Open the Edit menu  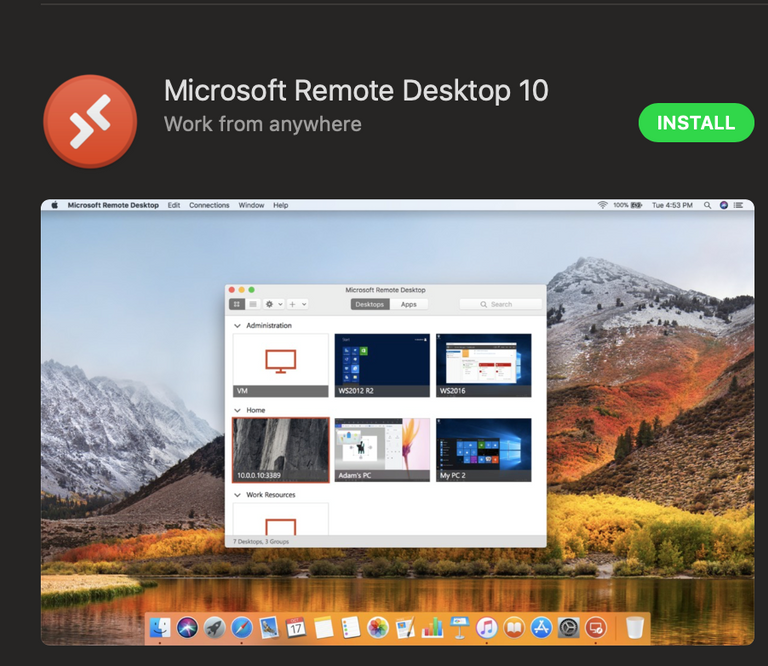[174, 205]
